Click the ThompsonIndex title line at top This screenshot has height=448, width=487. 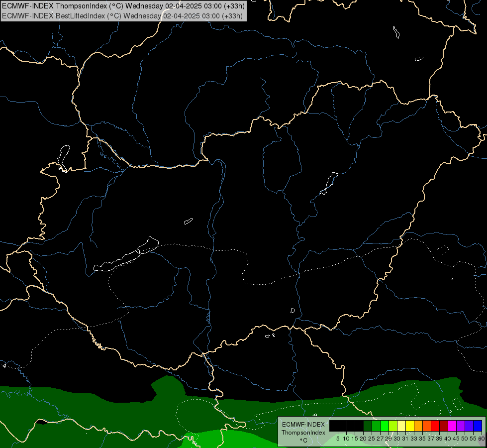(x=123, y=5)
